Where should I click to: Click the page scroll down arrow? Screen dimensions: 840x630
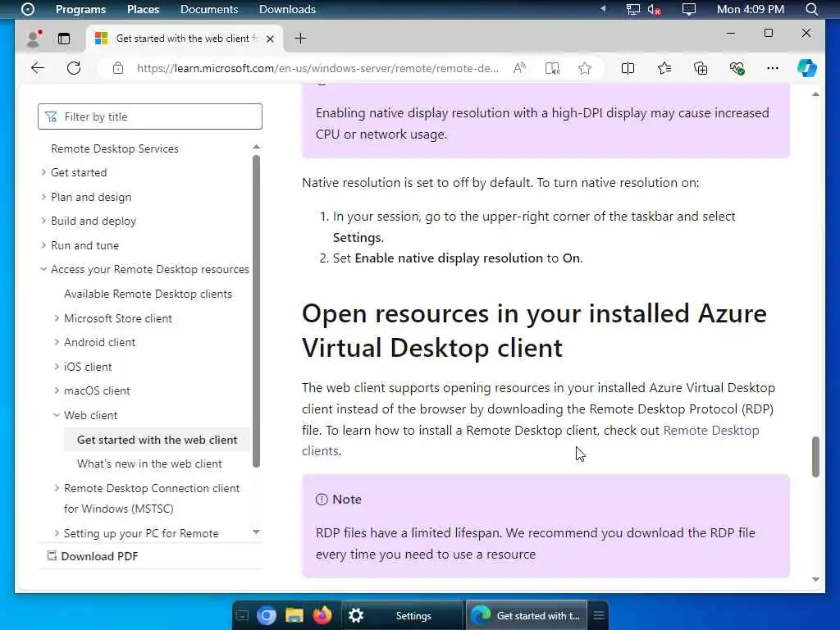coord(815,579)
